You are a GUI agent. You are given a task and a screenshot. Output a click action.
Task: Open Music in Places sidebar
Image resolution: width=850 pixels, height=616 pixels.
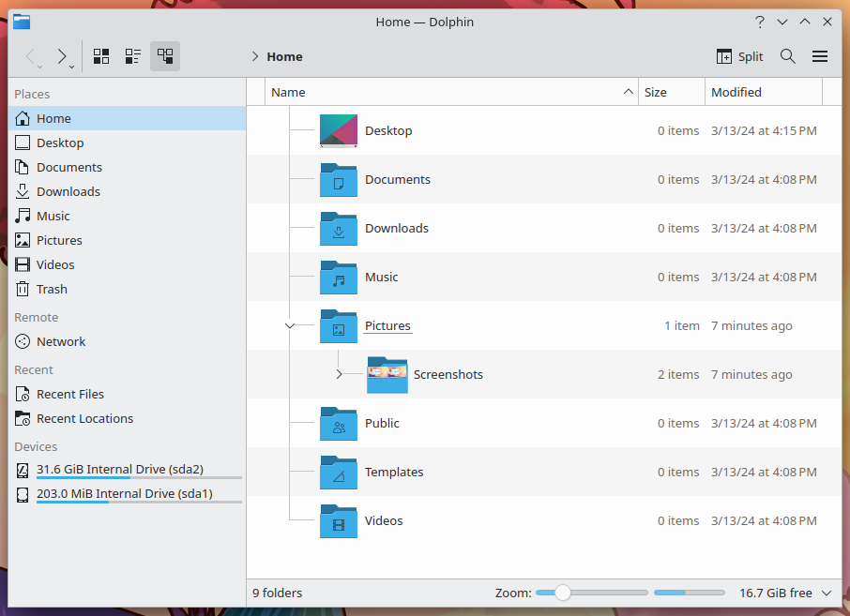click(x=128, y=217)
